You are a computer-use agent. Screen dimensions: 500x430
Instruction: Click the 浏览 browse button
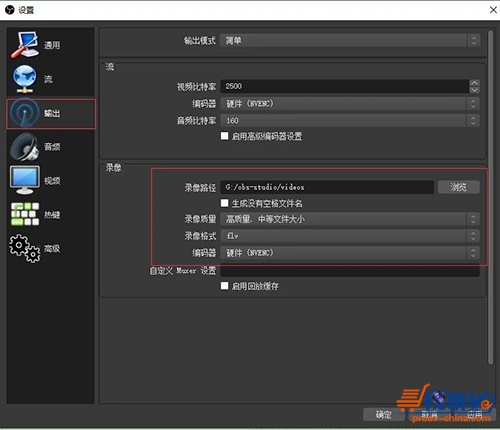tap(459, 187)
